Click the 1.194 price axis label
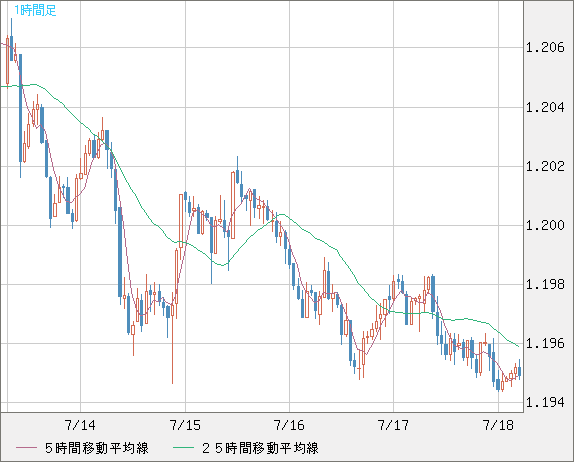This screenshot has width=574, height=462. click(x=545, y=403)
